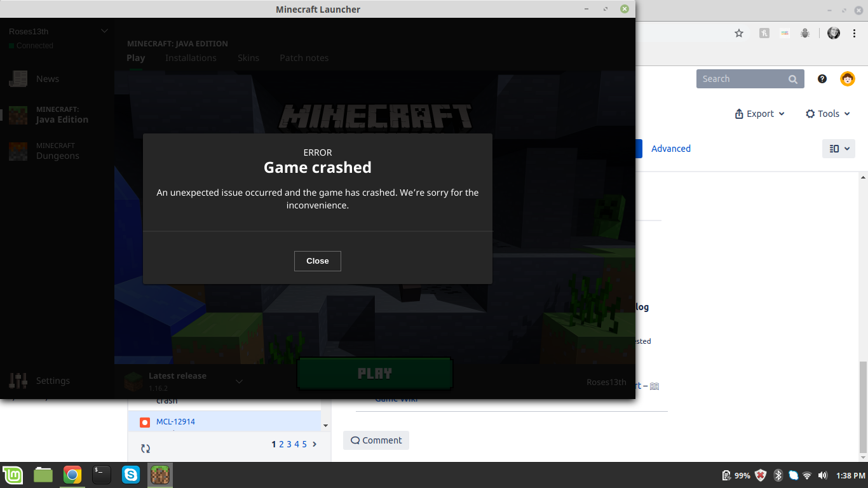
Task: Go to page 2 of issue results
Action: point(281,444)
